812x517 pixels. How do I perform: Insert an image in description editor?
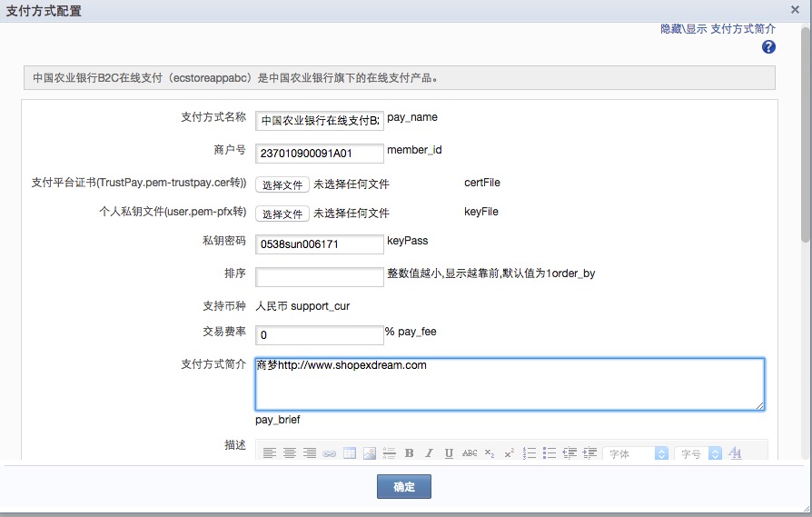tap(370, 453)
